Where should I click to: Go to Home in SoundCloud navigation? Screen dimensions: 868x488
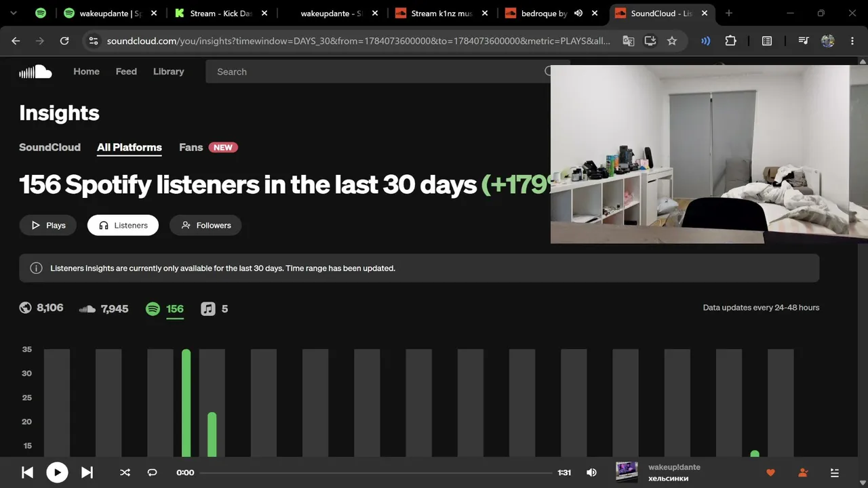click(86, 71)
